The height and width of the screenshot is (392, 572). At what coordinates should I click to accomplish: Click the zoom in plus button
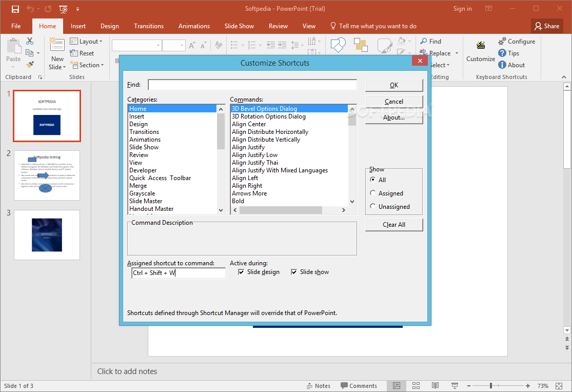(528, 386)
